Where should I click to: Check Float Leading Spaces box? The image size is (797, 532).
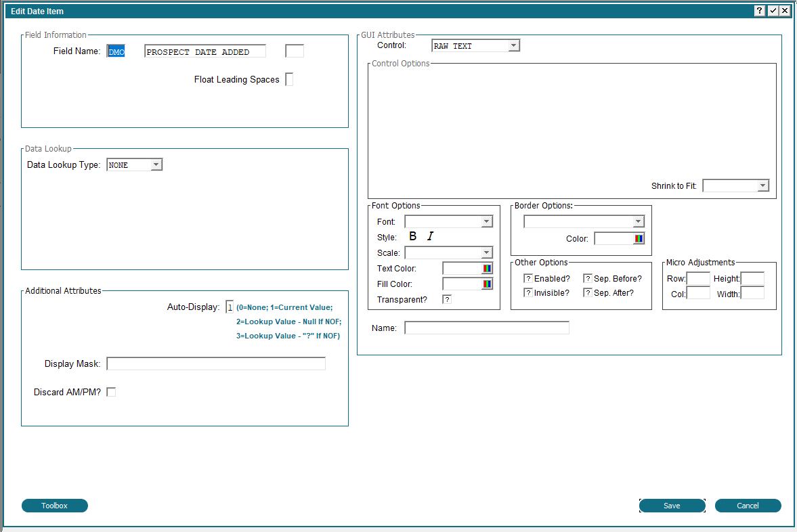pyautogui.click(x=289, y=79)
